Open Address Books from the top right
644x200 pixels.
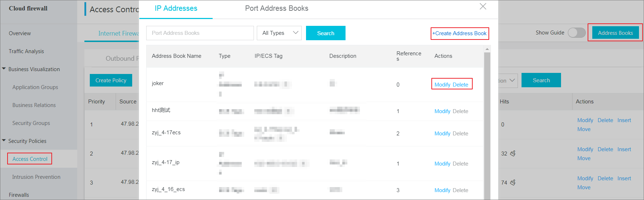[615, 33]
